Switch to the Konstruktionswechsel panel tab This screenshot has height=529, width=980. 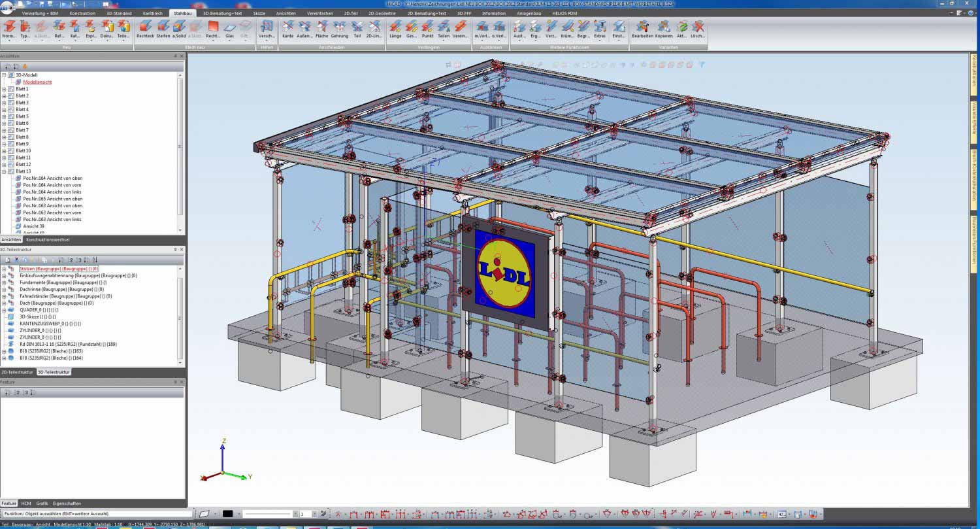point(48,240)
